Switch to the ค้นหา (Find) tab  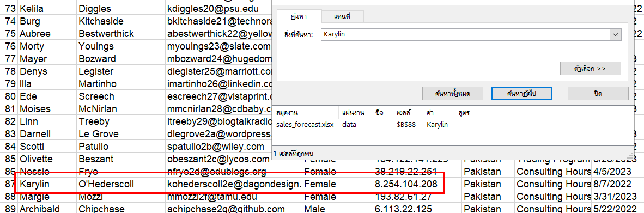pyautogui.click(x=299, y=16)
